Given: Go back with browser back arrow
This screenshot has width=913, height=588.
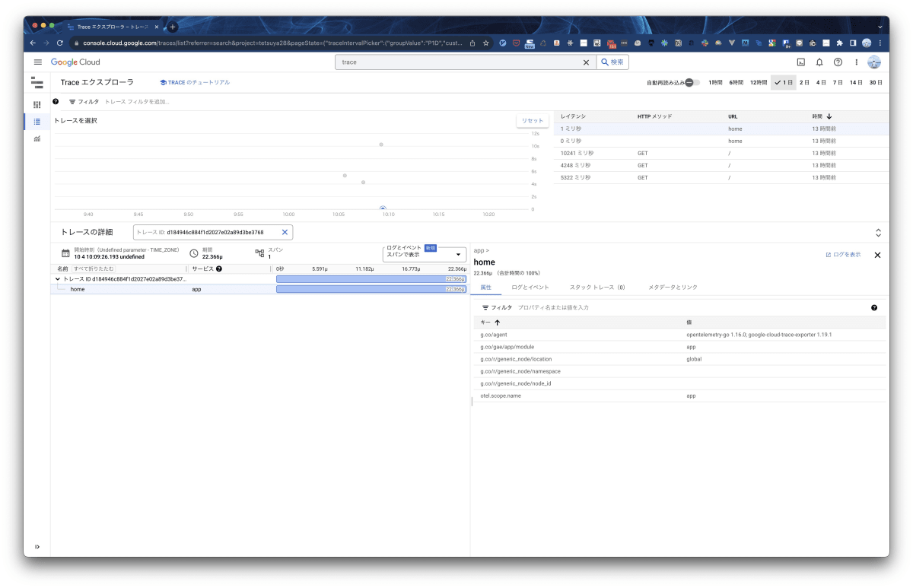Looking at the screenshot, I should tap(33, 43).
